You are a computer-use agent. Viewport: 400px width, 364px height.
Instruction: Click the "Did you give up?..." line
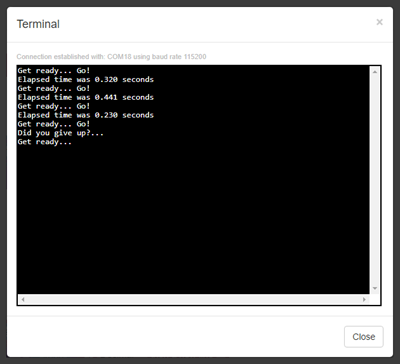[x=61, y=133]
